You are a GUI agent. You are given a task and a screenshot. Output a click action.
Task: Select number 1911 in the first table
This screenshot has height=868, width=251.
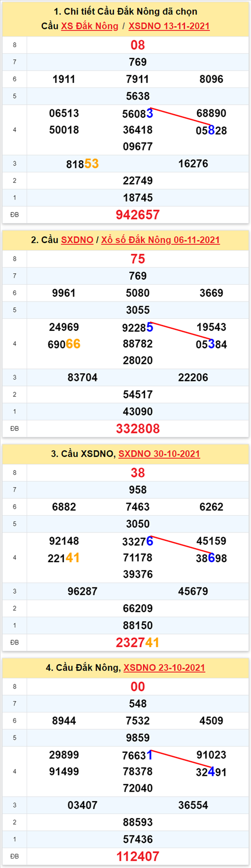[64, 79]
